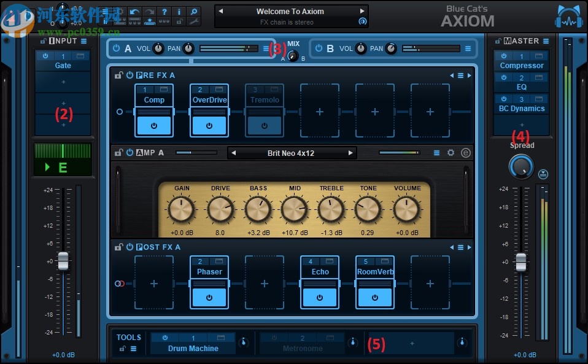Open the amp settings gear icon

451,153
